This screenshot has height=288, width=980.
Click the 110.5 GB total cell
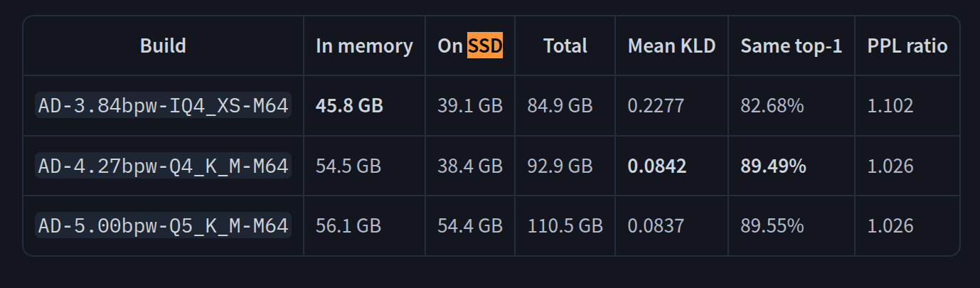(x=565, y=226)
